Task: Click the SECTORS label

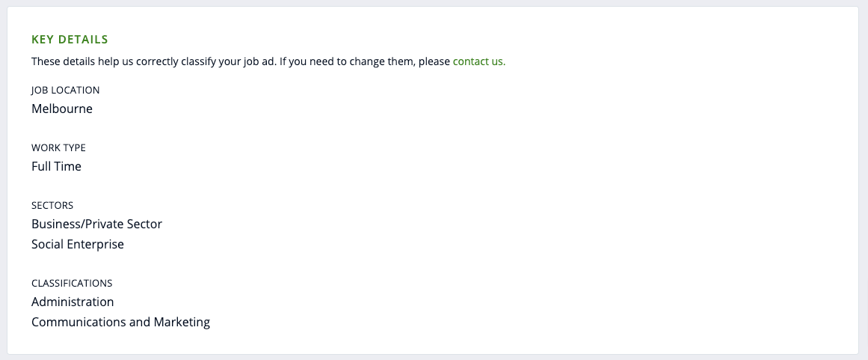Action: click(x=52, y=205)
